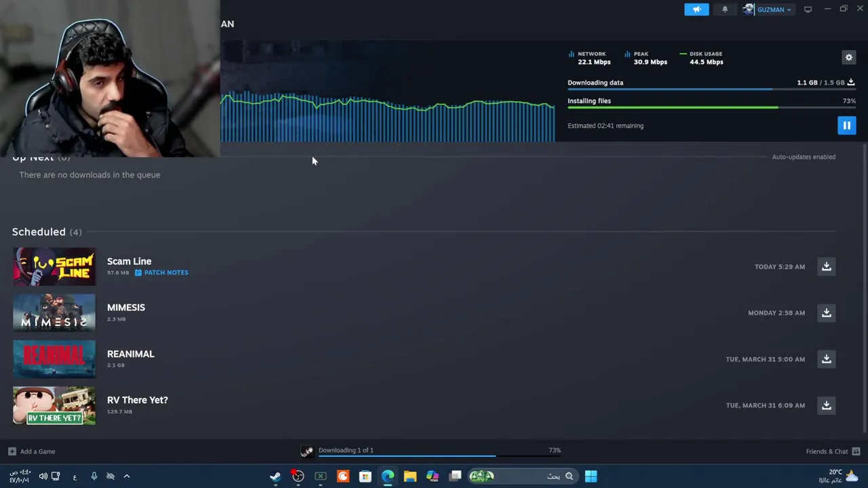Viewport: 868px width, 488px height.
Task: Open the REANIMAL game thumbnail
Action: tap(54, 359)
